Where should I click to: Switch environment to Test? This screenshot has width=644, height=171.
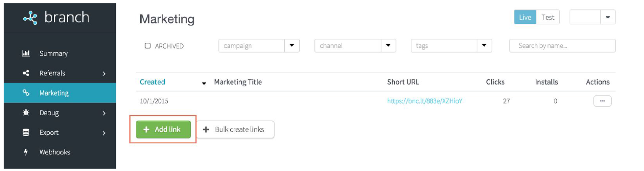coord(548,17)
